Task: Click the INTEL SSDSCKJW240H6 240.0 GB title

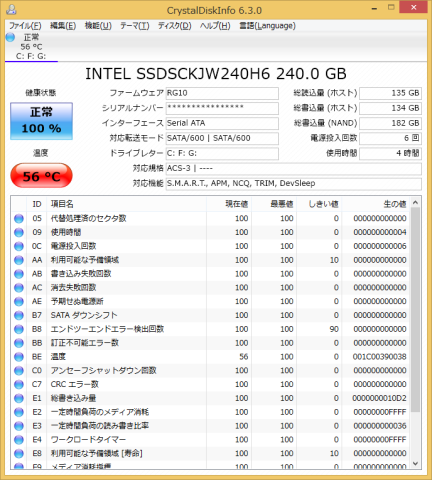Action: pyautogui.click(x=216, y=74)
